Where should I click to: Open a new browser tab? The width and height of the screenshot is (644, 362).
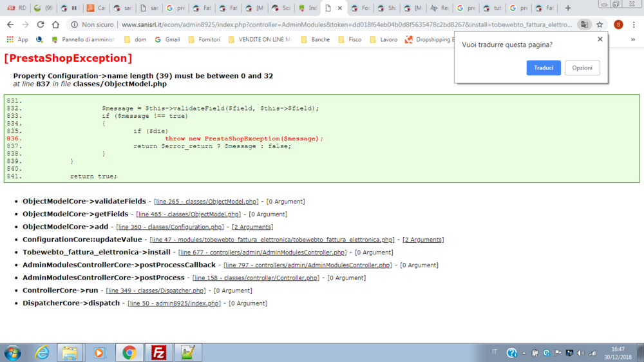[568, 8]
